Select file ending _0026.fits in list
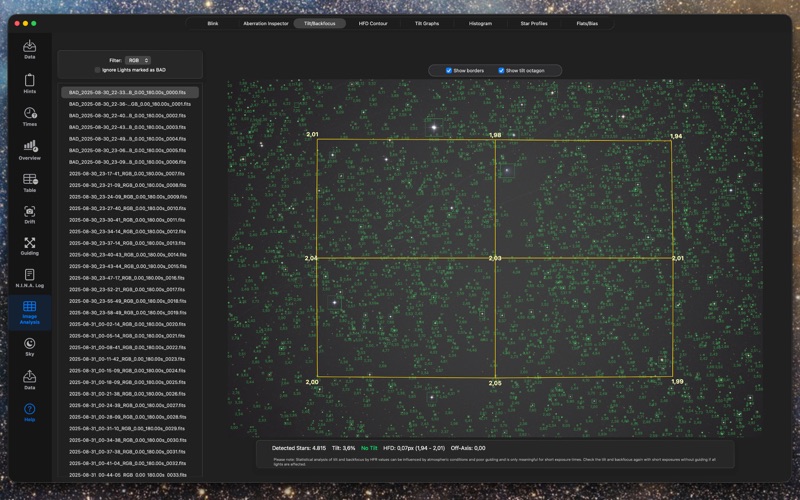This screenshot has height=500, width=800. click(x=130, y=394)
